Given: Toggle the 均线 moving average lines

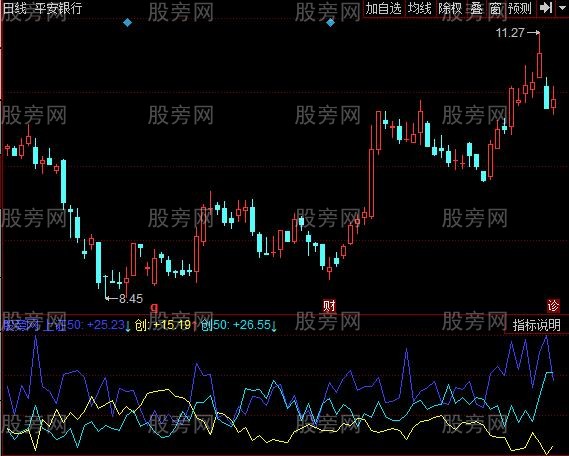Looking at the screenshot, I should click(x=419, y=8).
